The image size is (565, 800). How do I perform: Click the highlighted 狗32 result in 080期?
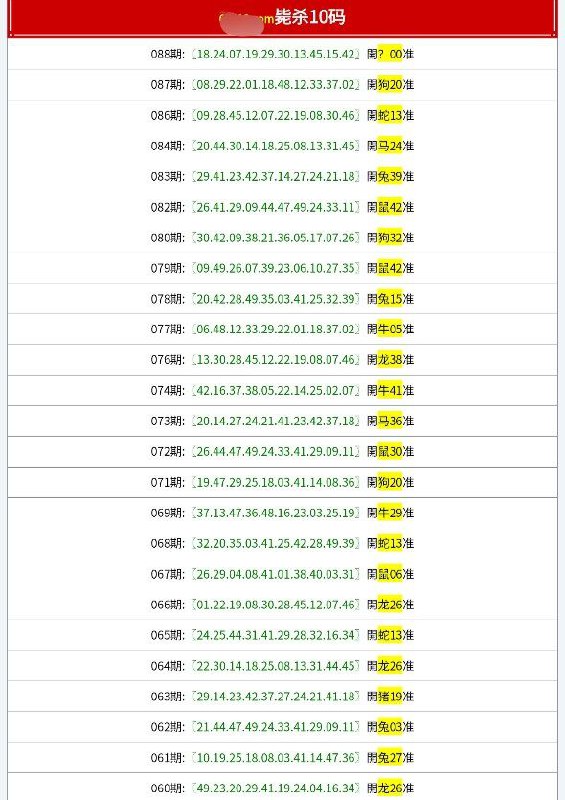point(390,238)
